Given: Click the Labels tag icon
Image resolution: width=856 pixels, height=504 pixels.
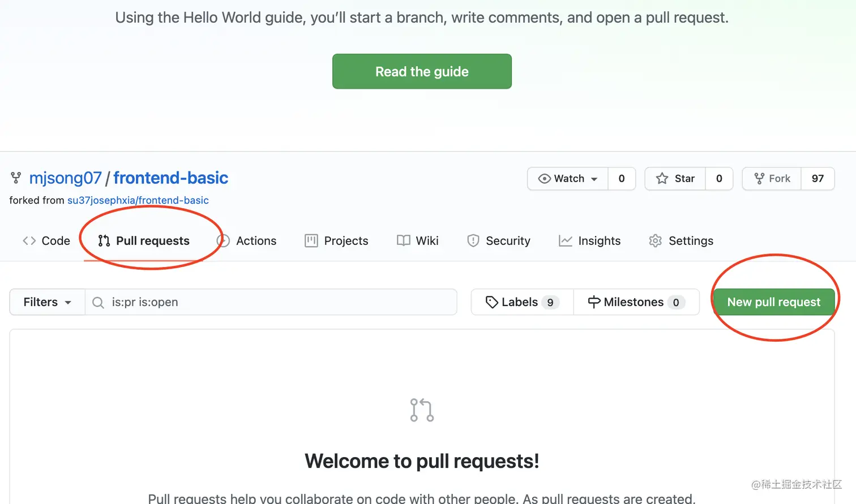Looking at the screenshot, I should (x=491, y=303).
